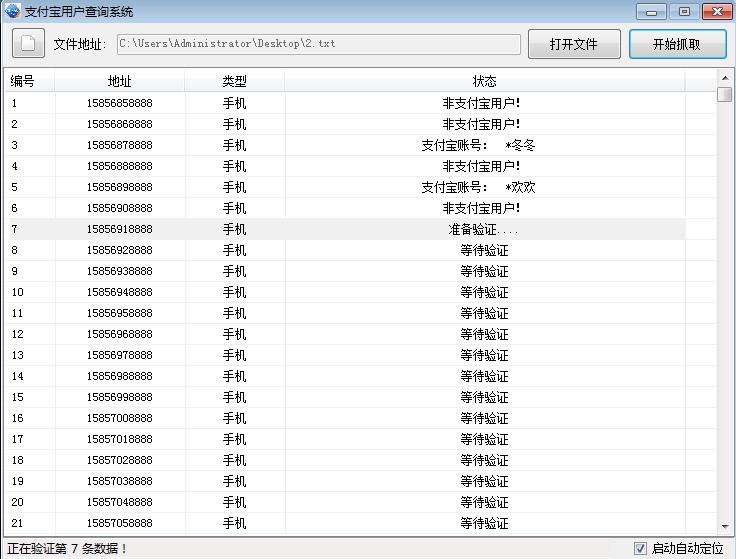Click the 手机 type cell in row 3
The width and height of the screenshot is (736, 559).
pyautogui.click(x=234, y=145)
